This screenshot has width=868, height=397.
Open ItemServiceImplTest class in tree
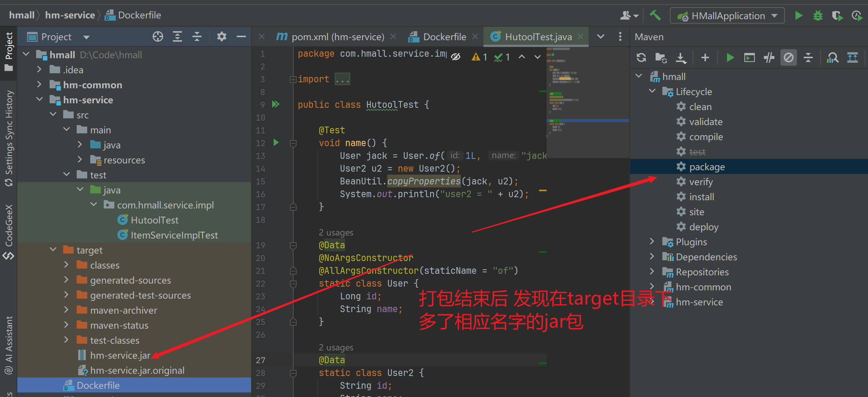pyautogui.click(x=174, y=235)
